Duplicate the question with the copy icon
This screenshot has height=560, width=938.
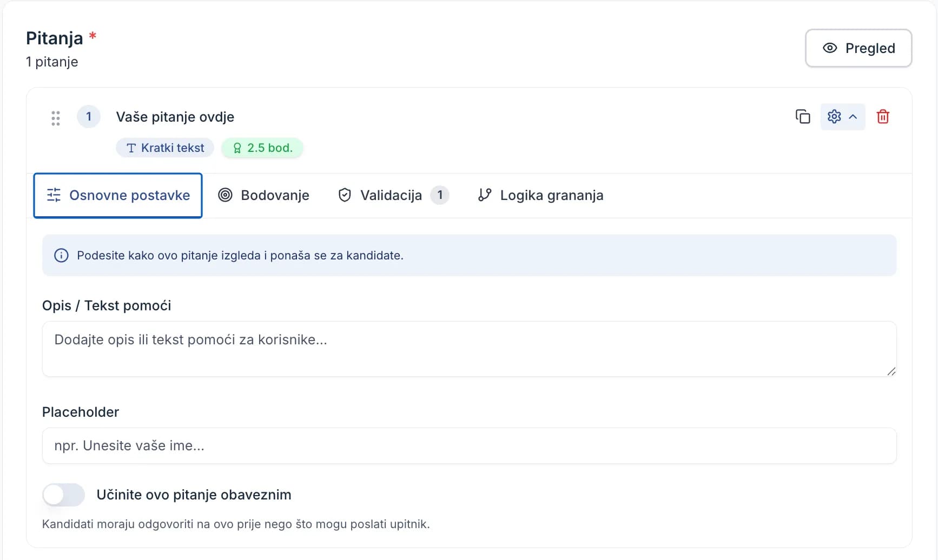click(x=803, y=117)
